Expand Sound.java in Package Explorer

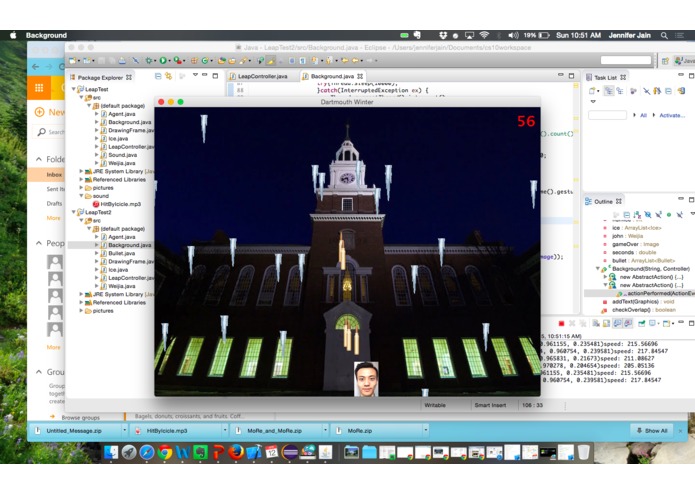97,155
